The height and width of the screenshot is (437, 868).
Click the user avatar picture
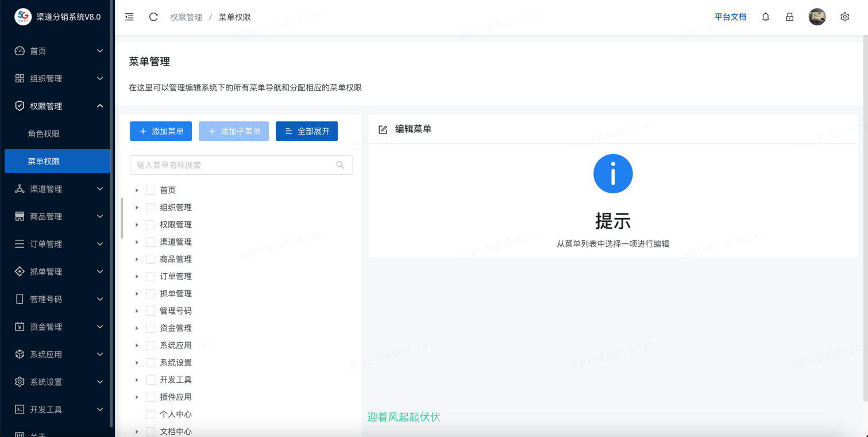point(817,17)
